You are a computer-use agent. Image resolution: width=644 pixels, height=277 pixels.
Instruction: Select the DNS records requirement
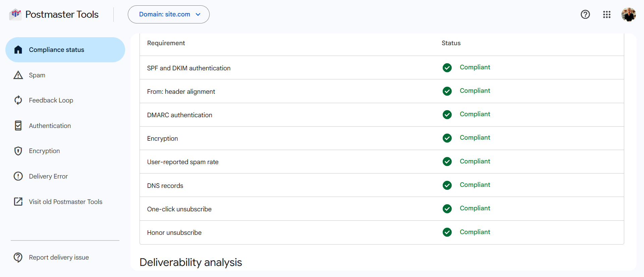tap(382, 185)
